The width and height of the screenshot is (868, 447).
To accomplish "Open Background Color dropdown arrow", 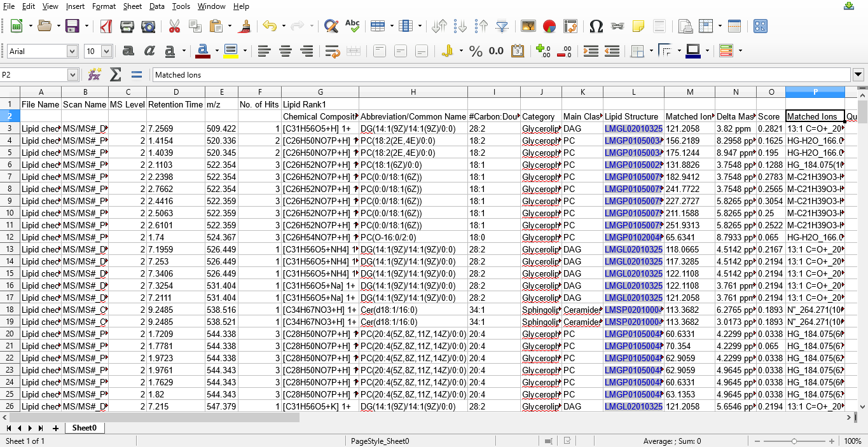I will coord(244,52).
